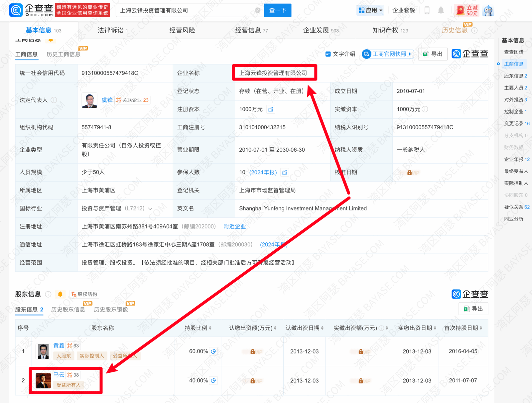Viewport: 532px width, 403px height.
Task: Jump to 对外投资 3 in sidebar
Action: click(x=516, y=99)
